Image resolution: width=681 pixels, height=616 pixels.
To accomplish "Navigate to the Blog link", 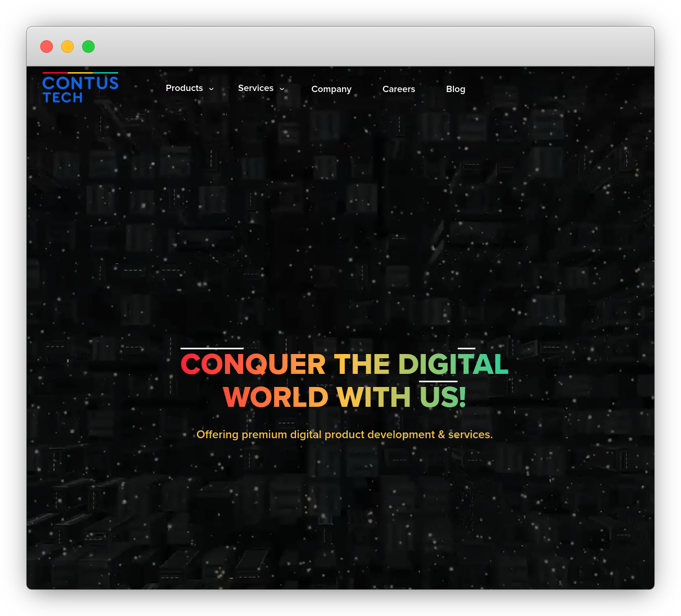I will [x=455, y=89].
